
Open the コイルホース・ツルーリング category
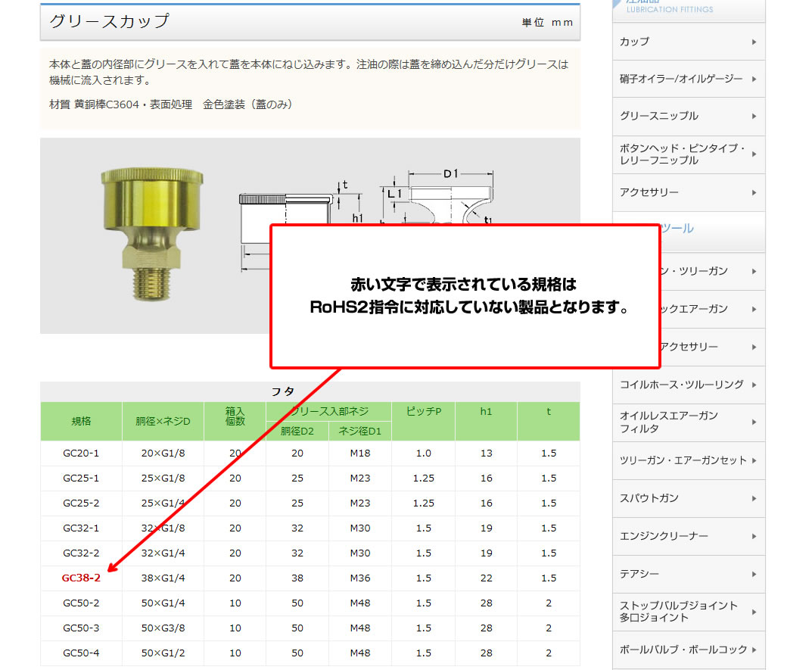point(688,385)
